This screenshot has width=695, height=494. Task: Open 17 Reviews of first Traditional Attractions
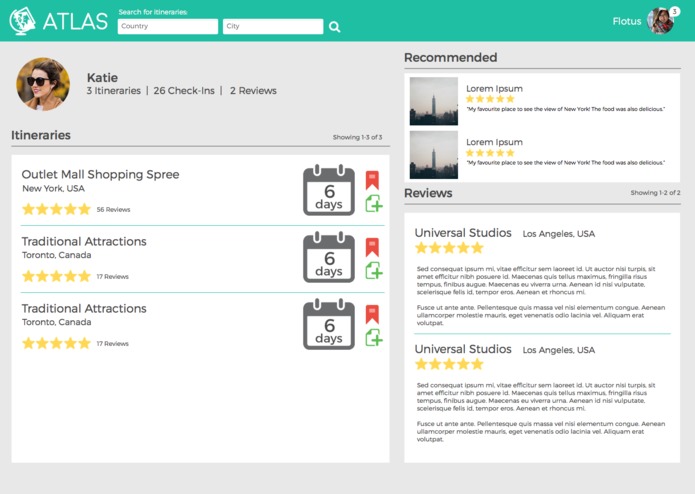[113, 276]
